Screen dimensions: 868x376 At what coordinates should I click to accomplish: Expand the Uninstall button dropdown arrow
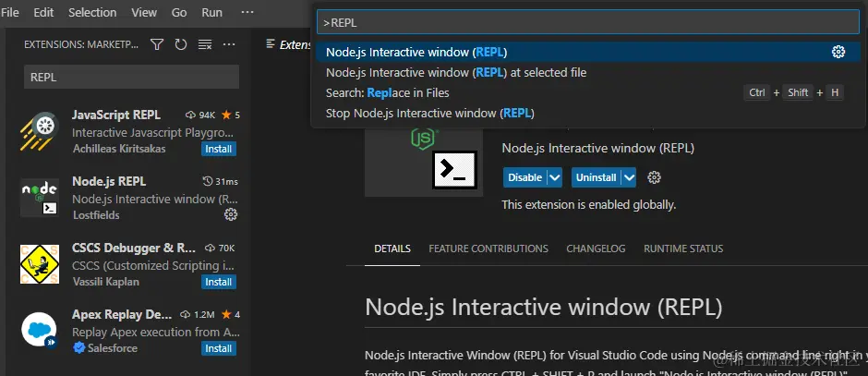point(628,177)
